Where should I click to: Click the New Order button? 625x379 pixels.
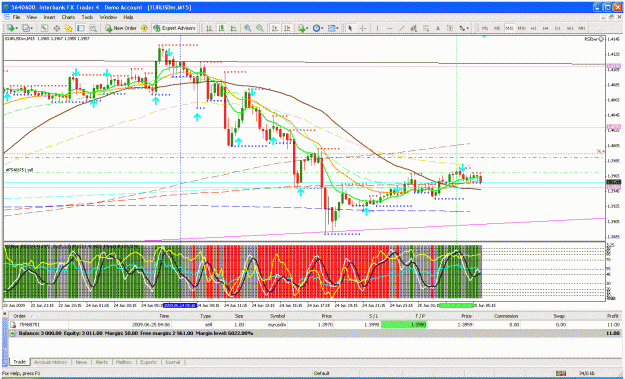coord(121,28)
